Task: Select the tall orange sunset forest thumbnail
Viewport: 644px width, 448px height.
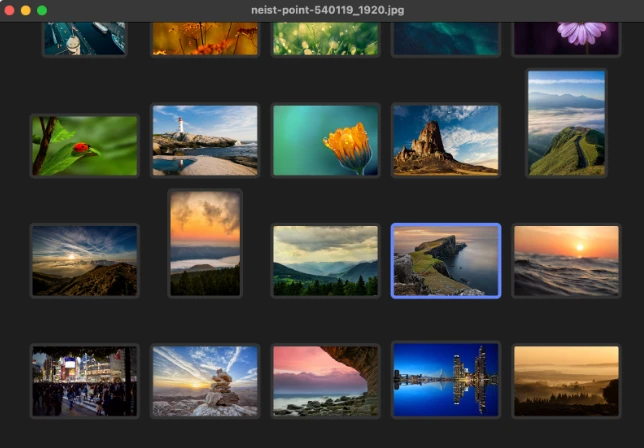Action: [x=205, y=243]
